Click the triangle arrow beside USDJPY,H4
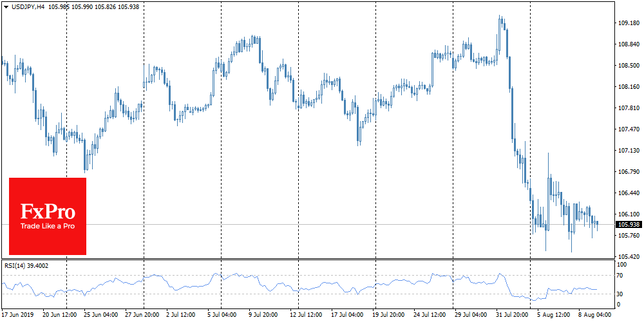644x322 pixels. coord(6,6)
